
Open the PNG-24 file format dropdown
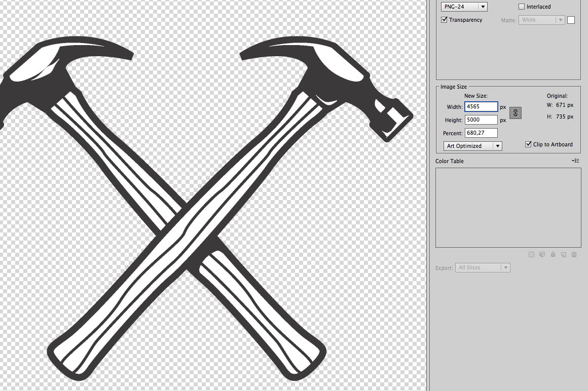464,7
